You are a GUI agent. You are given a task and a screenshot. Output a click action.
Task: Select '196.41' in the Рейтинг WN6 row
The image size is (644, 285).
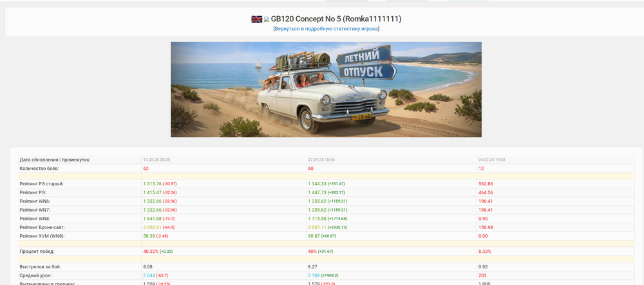click(486, 201)
